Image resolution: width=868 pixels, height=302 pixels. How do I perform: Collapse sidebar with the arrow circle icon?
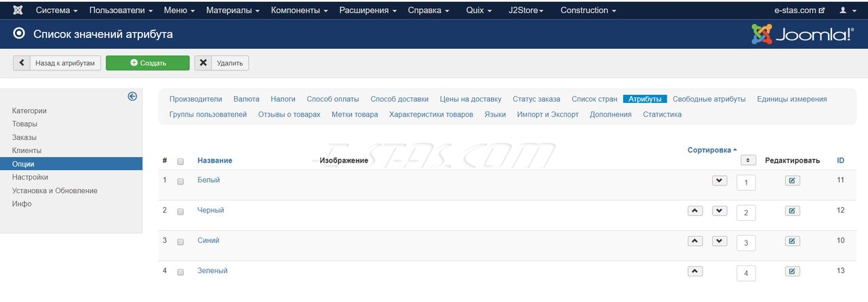click(x=132, y=96)
